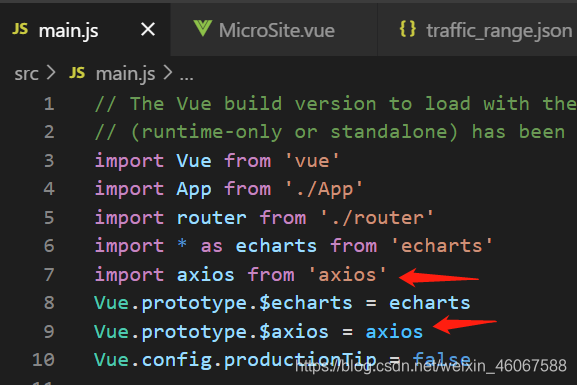
Task: Click line number 7 in the gutter
Action: [49, 275]
